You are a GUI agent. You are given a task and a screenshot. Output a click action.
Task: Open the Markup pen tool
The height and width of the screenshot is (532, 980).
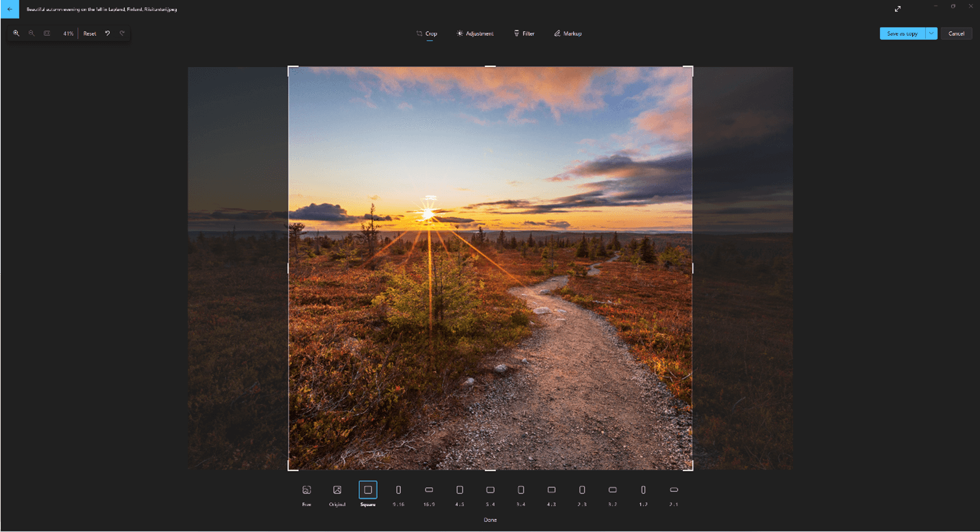(567, 33)
